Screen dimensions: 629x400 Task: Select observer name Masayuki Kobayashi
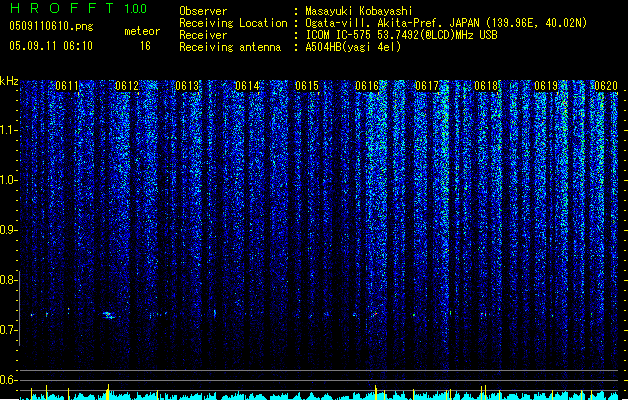[x=359, y=11]
